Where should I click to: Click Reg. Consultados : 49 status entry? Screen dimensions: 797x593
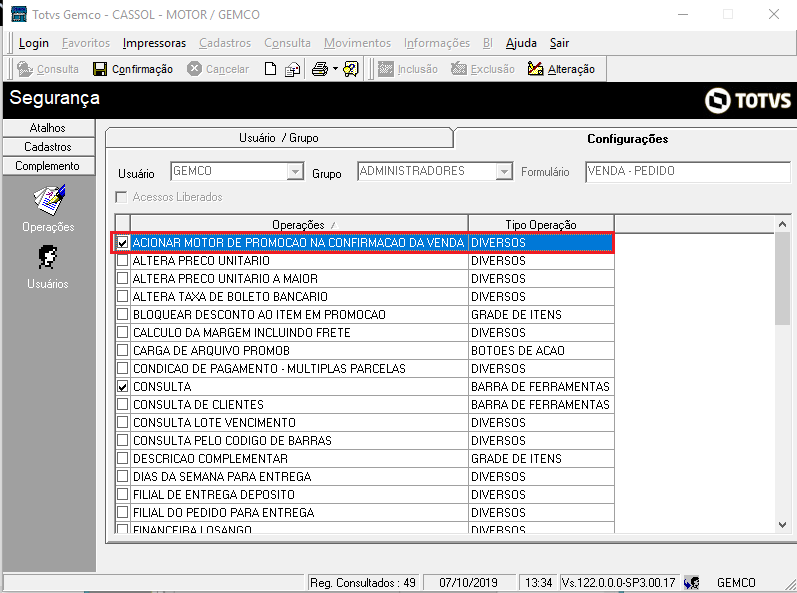coord(363,582)
